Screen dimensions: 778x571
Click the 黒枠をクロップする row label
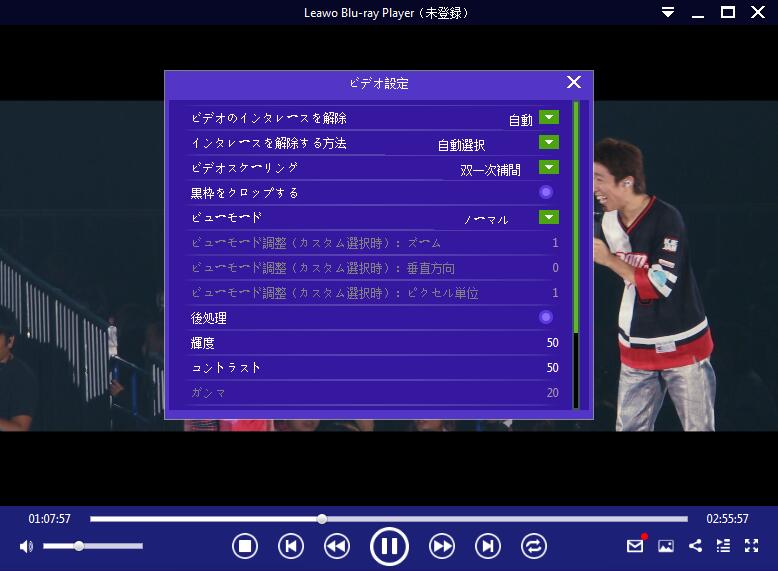(x=245, y=193)
